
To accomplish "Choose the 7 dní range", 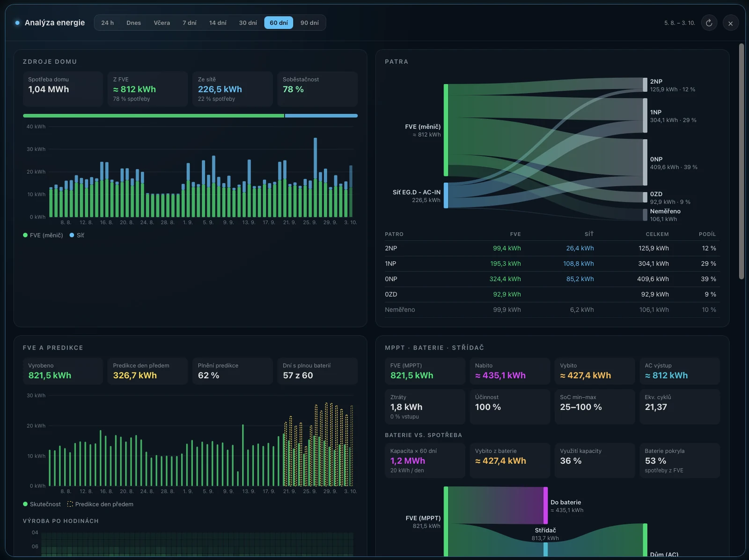I will pos(190,22).
